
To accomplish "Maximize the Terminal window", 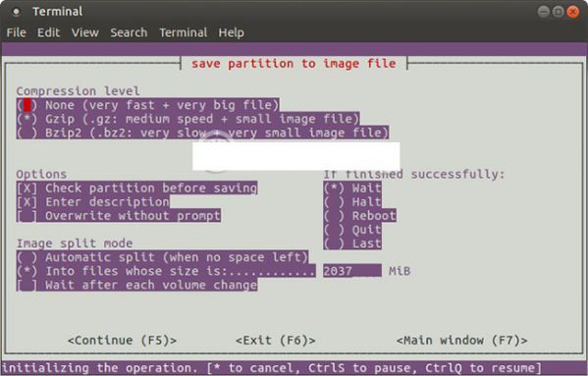I will pyautogui.click(x=558, y=12).
